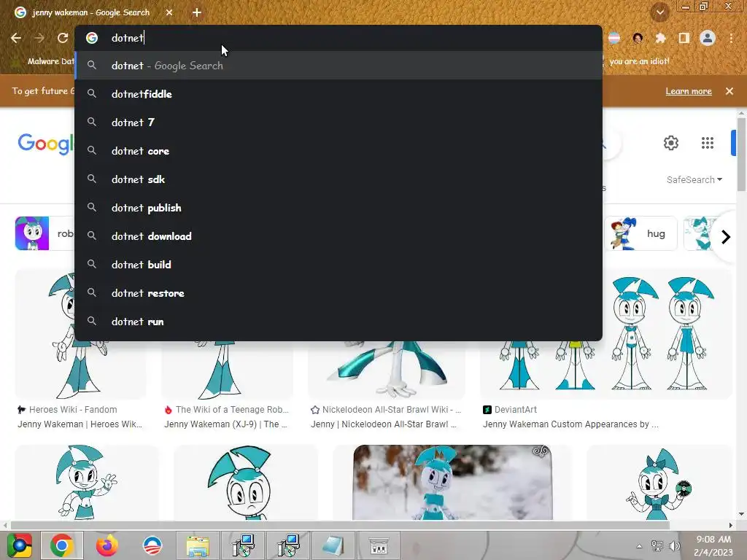Choose the 'dotnet sdk' suggestion

pyautogui.click(x=338, y=179)
